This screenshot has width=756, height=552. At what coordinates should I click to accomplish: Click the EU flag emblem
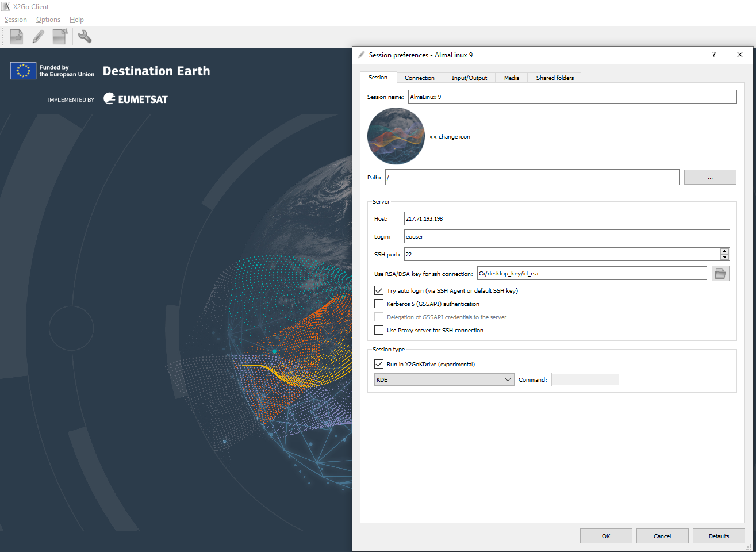(23, 71)
